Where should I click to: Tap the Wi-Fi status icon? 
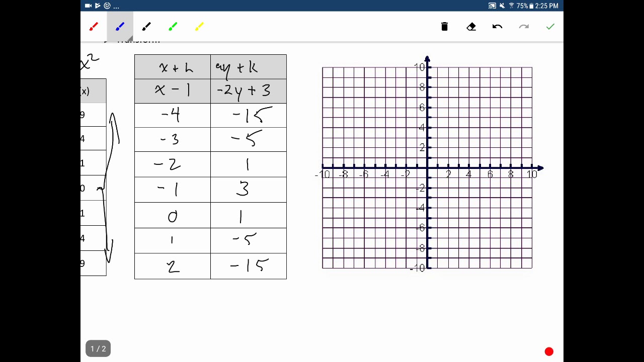pyautogui.click(x=512, y=6)
